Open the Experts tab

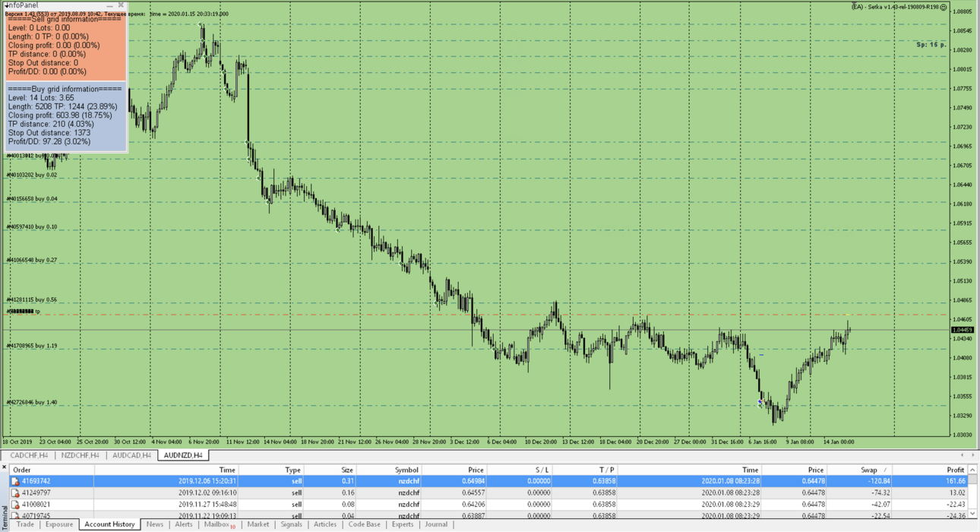click(403, 524)
